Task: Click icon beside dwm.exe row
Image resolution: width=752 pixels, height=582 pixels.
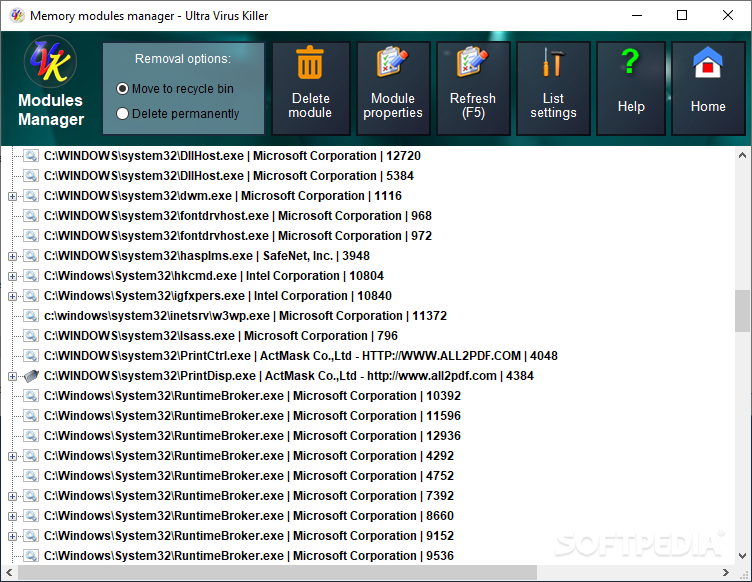Action: click(x=31, y=196)
